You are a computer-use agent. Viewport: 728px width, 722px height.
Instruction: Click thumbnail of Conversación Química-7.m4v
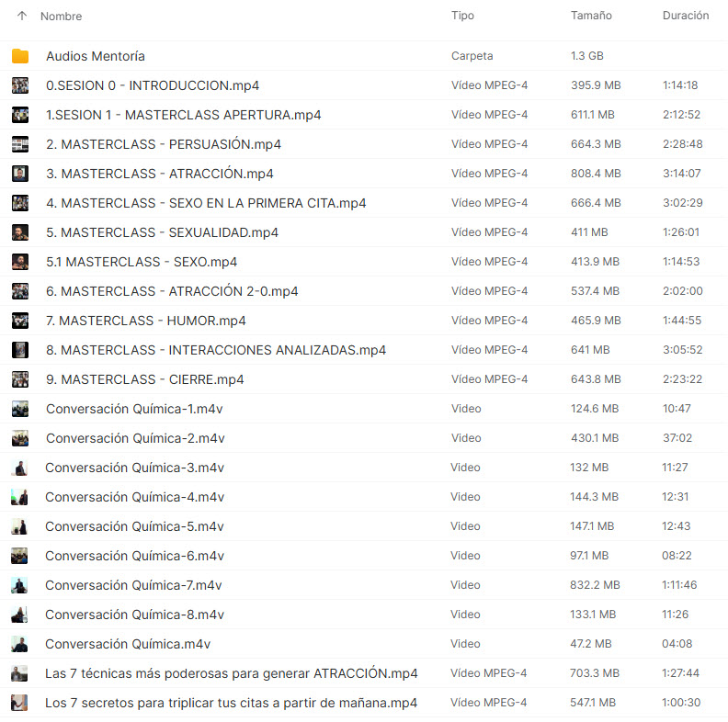pos(19,585)
